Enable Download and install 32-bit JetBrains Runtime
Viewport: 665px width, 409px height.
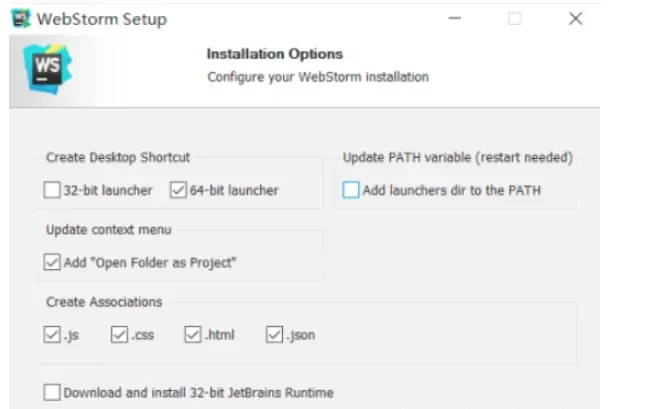(x=52, y=393)
